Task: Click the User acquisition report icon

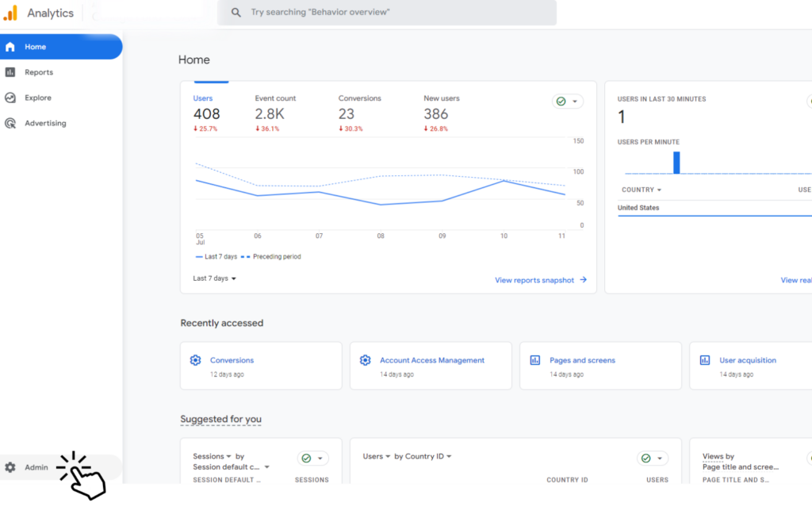Action: tap(704, 360)
